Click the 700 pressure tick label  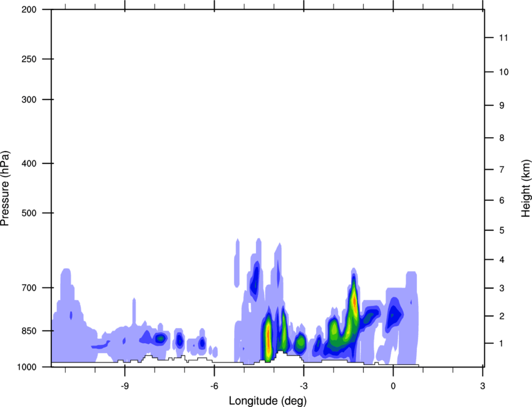coord(29,287)
